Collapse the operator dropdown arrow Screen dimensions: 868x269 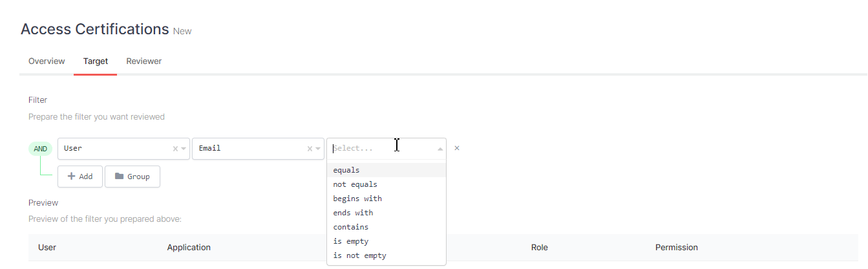(x=441, y=149)
